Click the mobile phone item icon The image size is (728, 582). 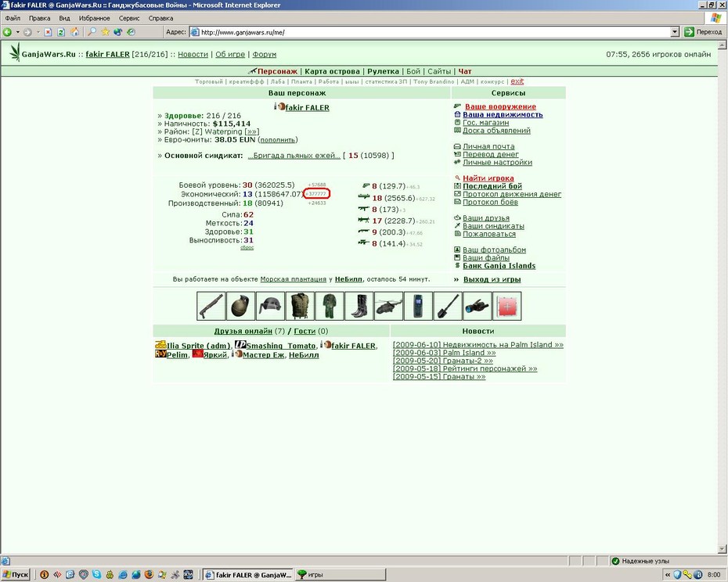[418, 306]
